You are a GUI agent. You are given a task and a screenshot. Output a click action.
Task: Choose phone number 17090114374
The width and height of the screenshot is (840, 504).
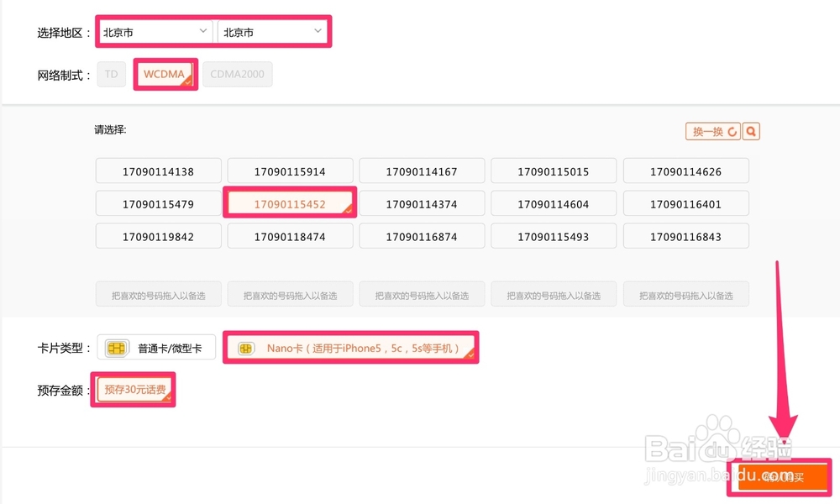pyautogui.click(x=422, y=203)
